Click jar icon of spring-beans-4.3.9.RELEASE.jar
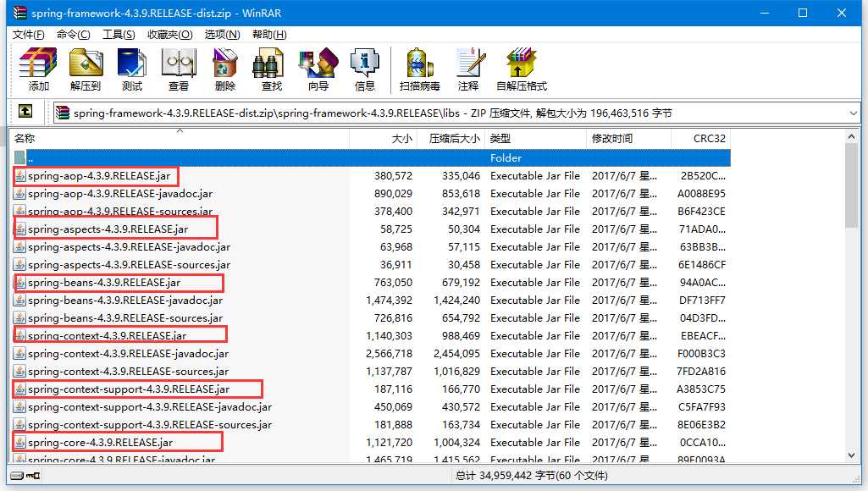The height and width of the screenshot is (491, 868). [20, 282]
